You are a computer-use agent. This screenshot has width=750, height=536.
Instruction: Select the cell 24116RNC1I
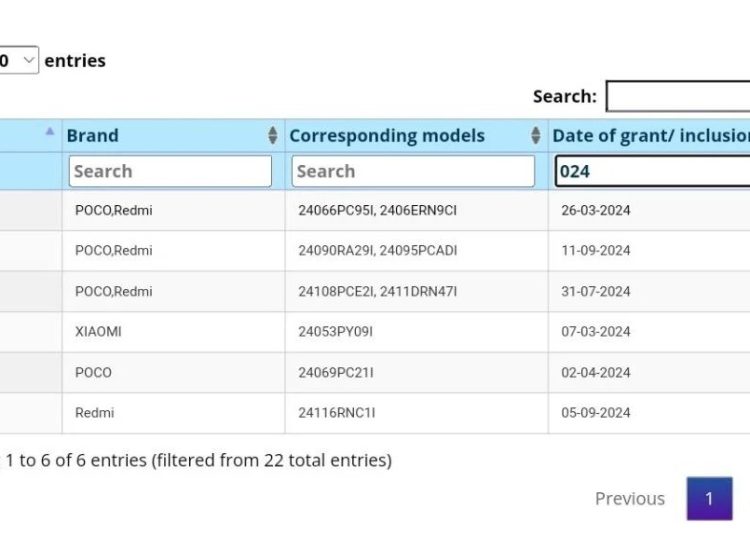tap(417, 413)
